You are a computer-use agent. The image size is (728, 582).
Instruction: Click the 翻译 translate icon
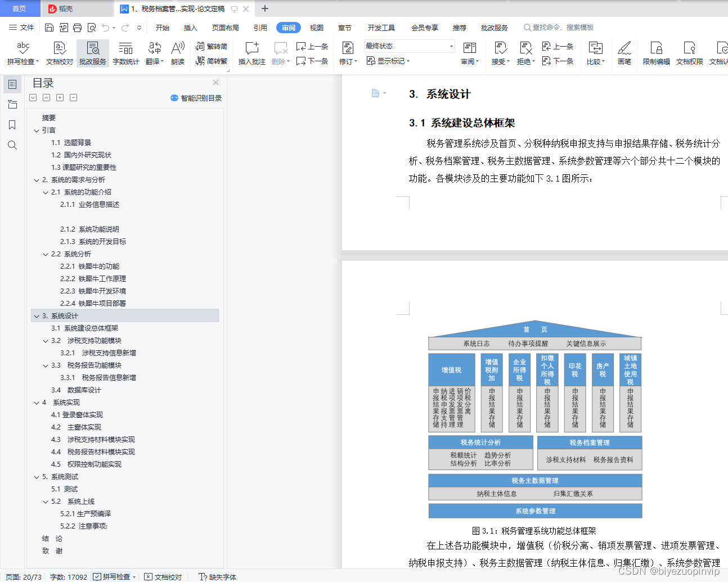(x=154, y=48)
